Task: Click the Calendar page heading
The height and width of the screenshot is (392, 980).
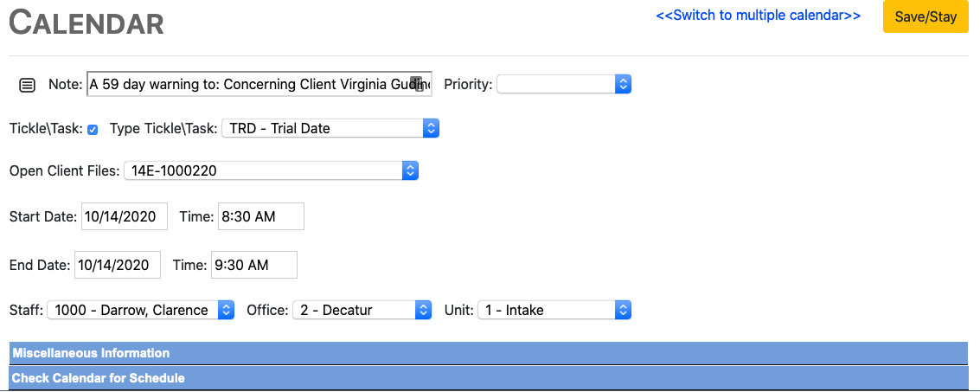Action: pos(86,22)
